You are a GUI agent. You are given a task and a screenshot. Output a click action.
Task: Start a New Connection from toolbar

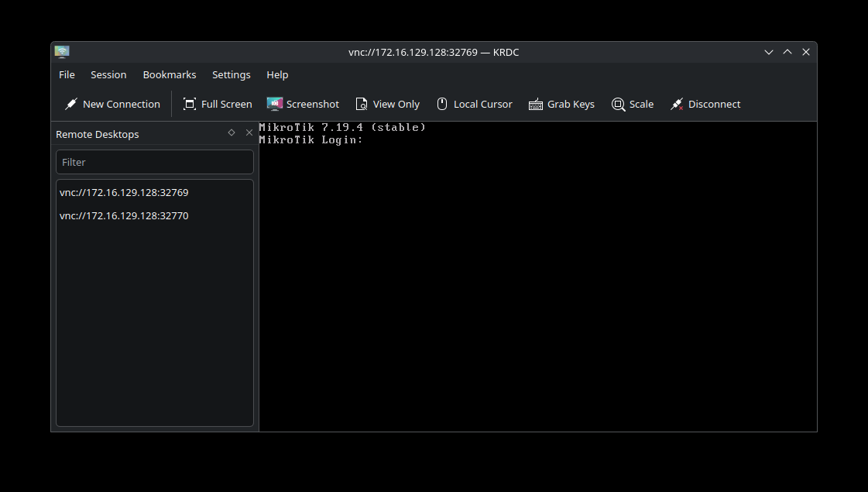pyautogui.click(x=112, y=104)
